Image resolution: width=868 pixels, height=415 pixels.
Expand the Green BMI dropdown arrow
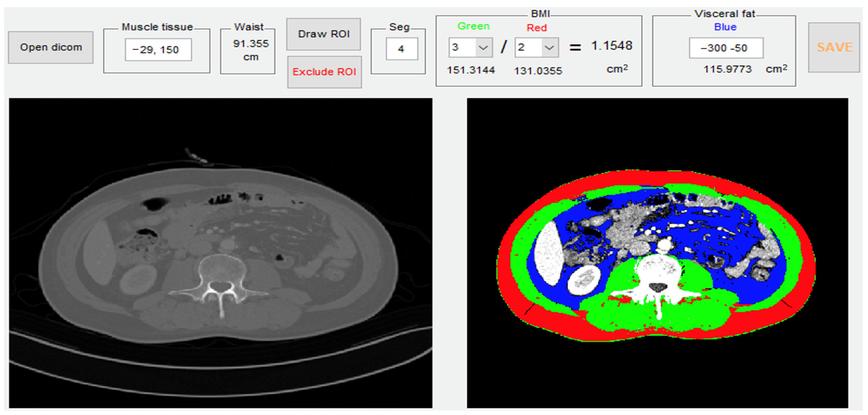click(x=484, y=47)
